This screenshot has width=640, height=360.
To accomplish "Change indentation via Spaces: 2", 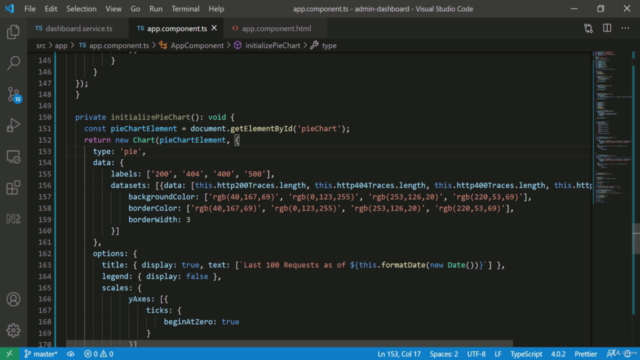I will coord(444,354).
